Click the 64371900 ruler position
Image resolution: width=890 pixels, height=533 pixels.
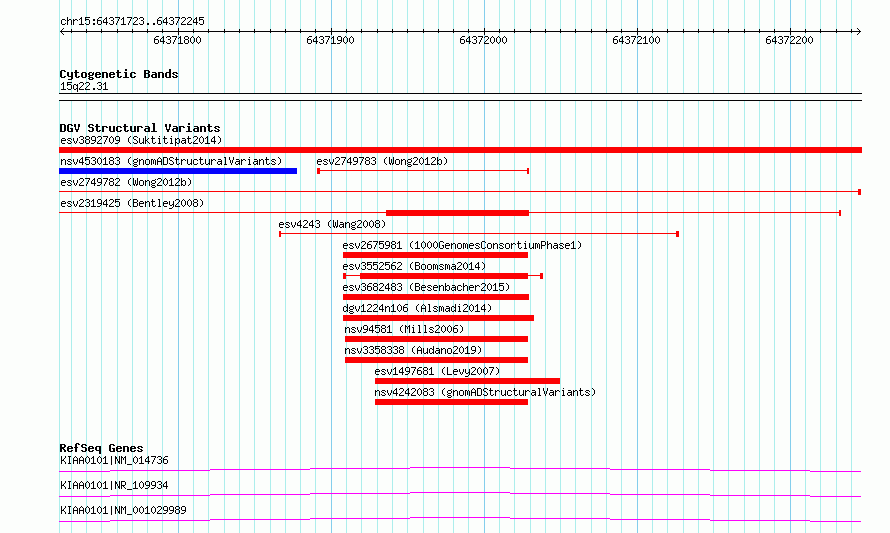330,40
